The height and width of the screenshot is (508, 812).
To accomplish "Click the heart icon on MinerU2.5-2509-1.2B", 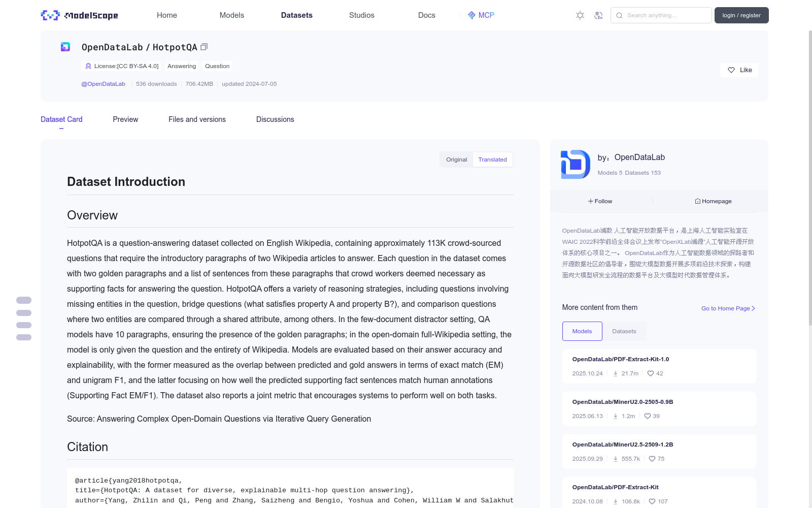I will coord(652,459).
